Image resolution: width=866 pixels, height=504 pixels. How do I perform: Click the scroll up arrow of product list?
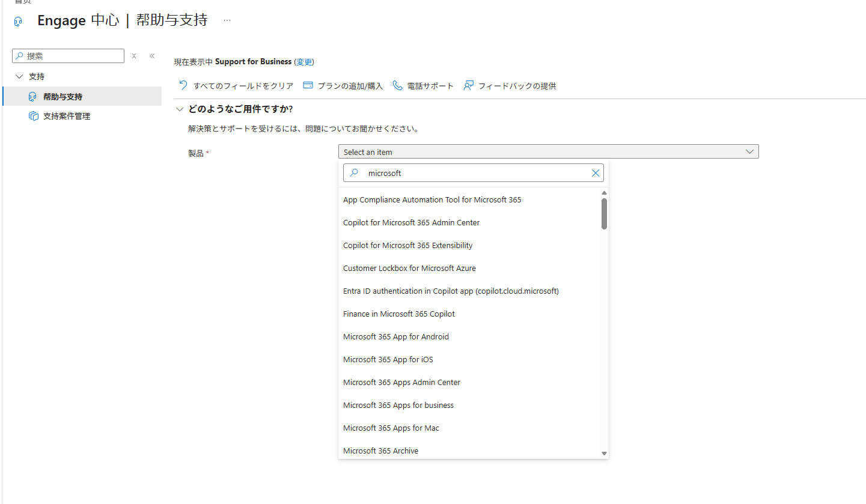(x=604, y=193)
